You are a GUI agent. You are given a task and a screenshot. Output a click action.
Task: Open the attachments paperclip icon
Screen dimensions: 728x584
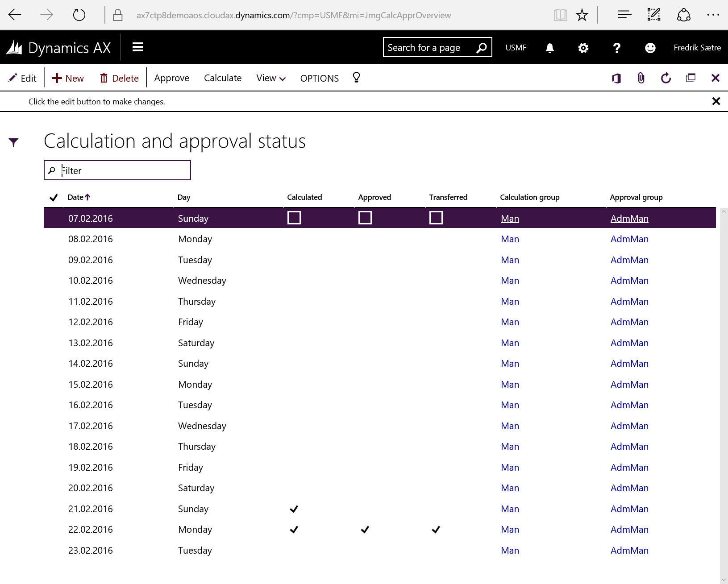click(641, 79)
